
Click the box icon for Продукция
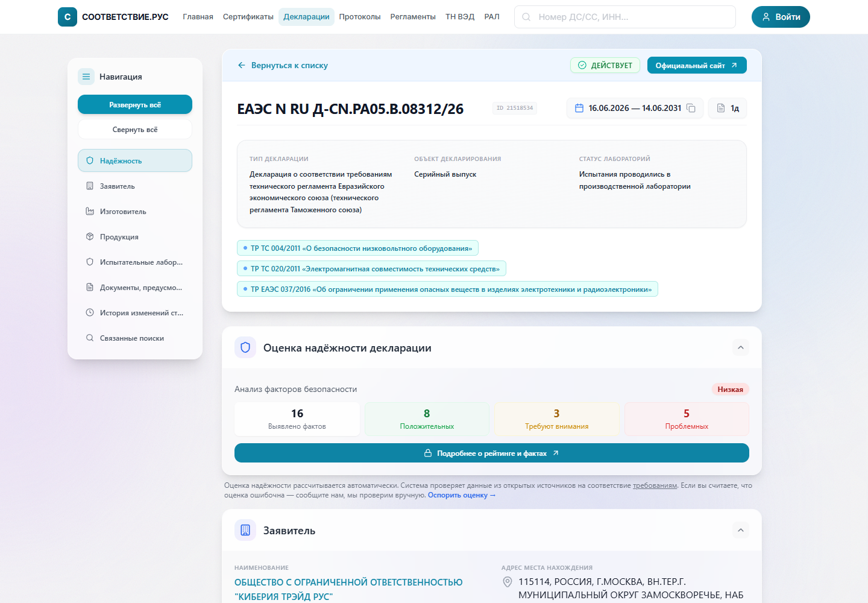pyautogui.click(x=90, y=236)
